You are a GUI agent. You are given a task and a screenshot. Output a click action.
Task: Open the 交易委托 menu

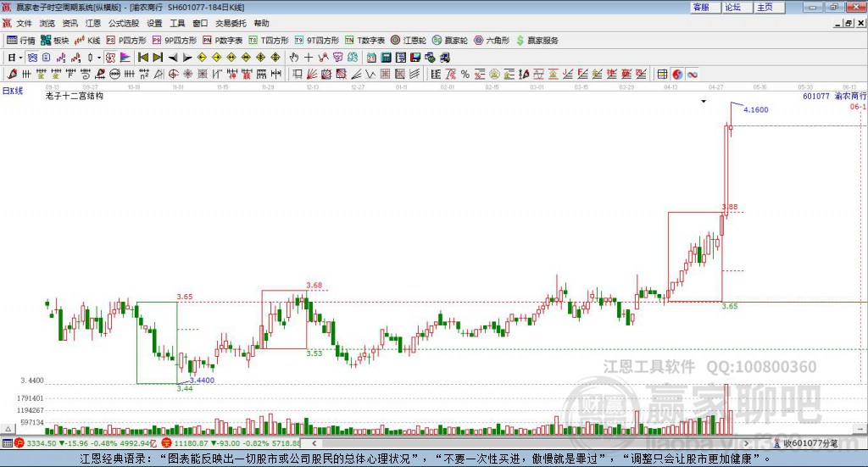coord(231,23)
